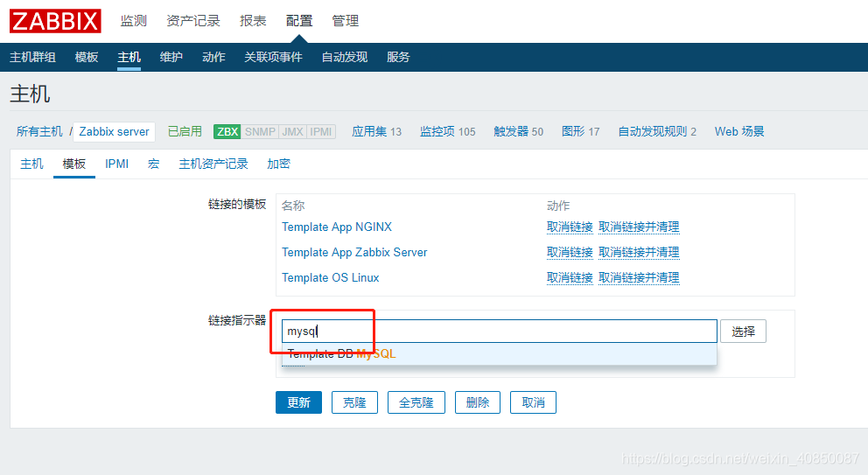Switch to the IPMI form tab
Screen dimensions: 868x475
click(116, 164)
